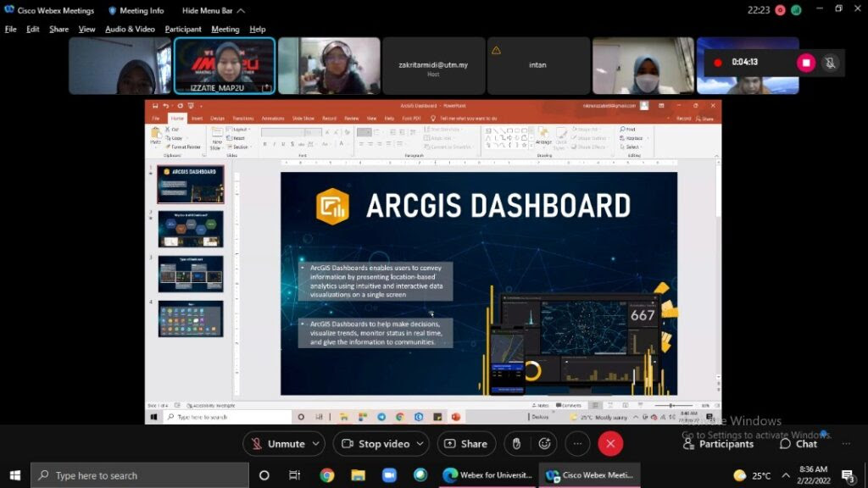Screen dimensions: 868x488
Task: Click PowerPoint Home ribbon tab
Action: point(177,119)
